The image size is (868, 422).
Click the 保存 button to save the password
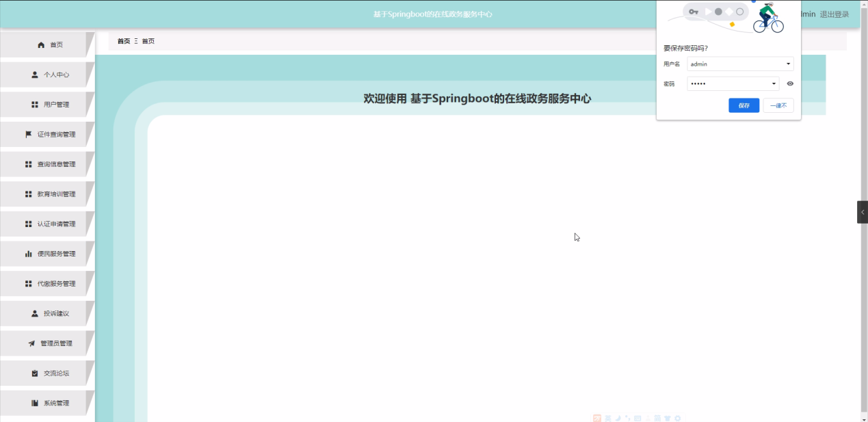(x=744, y=105)
